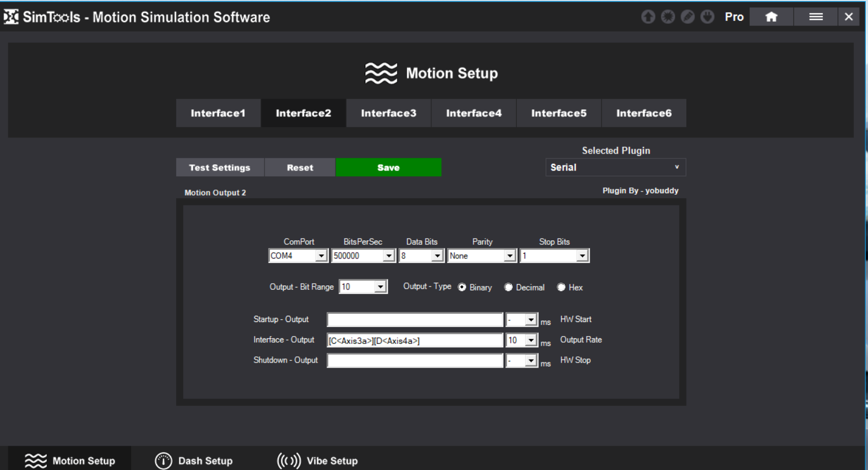Click the 'Output Rate' label
Screen dimensions: 868x470
[x=581, y=339]
